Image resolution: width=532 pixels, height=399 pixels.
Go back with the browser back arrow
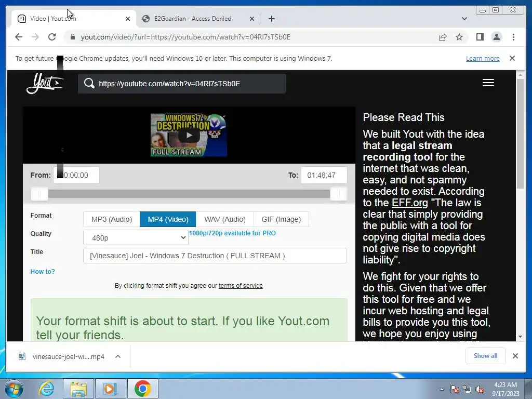coord(19,37)
